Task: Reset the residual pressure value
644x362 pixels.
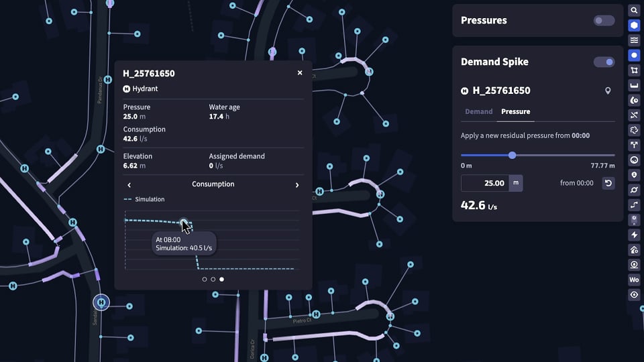Action: tap(608, 183)
